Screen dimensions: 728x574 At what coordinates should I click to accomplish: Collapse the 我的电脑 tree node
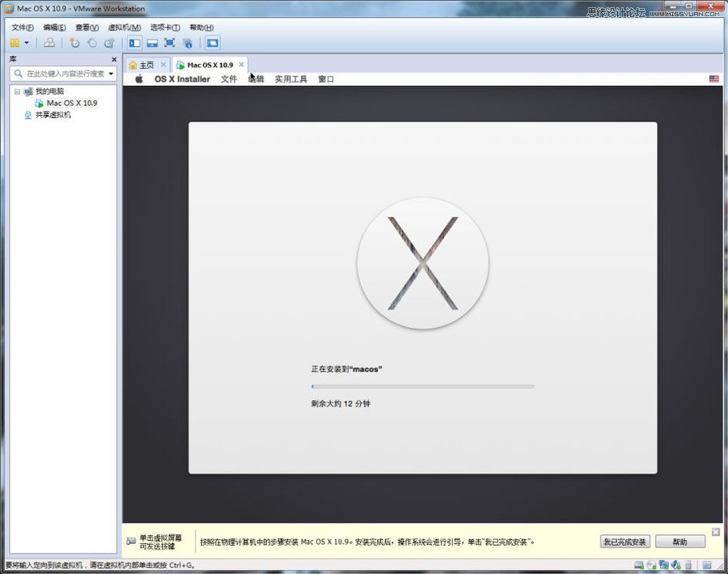pos(18,91)
